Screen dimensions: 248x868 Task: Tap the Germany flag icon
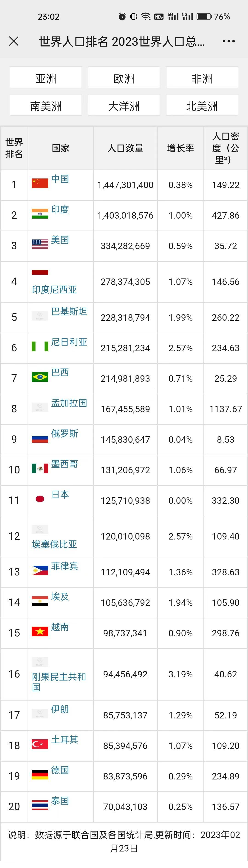[40, 774]
